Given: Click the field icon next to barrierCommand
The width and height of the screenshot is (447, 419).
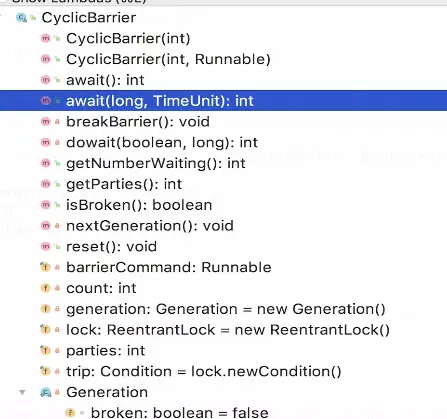Looking at the screenshot, I should click(x=45, y=267).
